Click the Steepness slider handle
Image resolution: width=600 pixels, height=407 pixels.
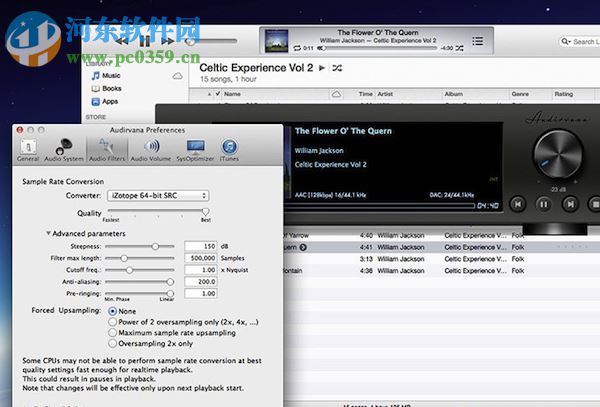click(155, 246)
